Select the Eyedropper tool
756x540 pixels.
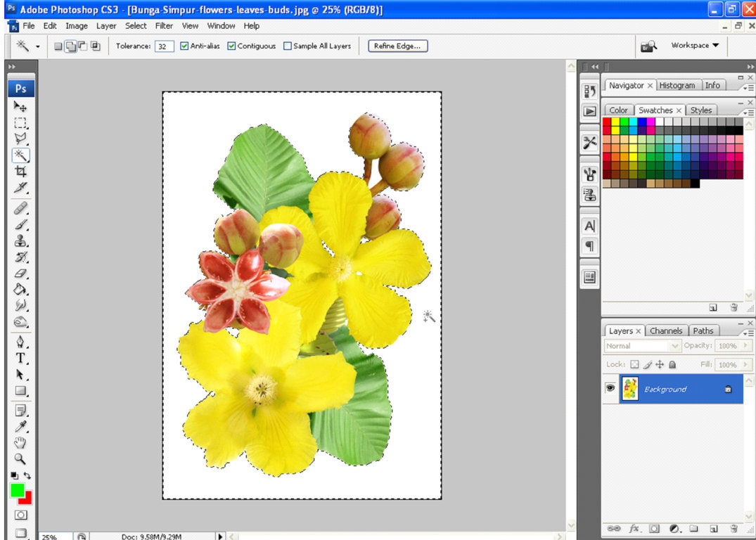pyautogui.click(x=20, y=427)
